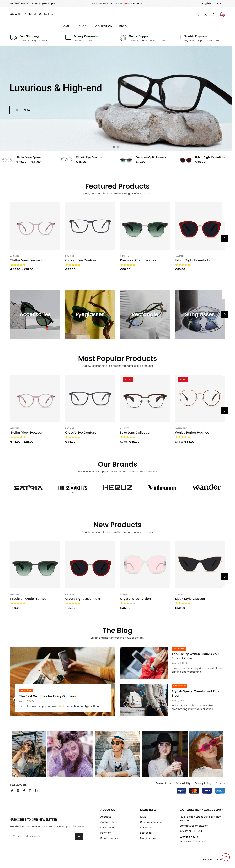
Task: Advance Featured Products carousel with next arrow
Action: click(225, 238)
